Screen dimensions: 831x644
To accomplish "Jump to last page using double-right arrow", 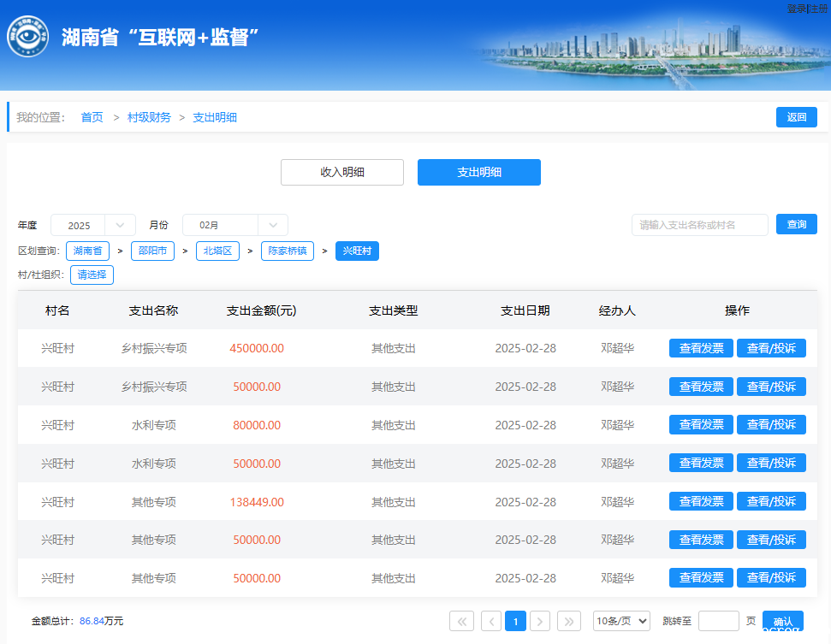I will pyautogui.click(x=569, y=621).
